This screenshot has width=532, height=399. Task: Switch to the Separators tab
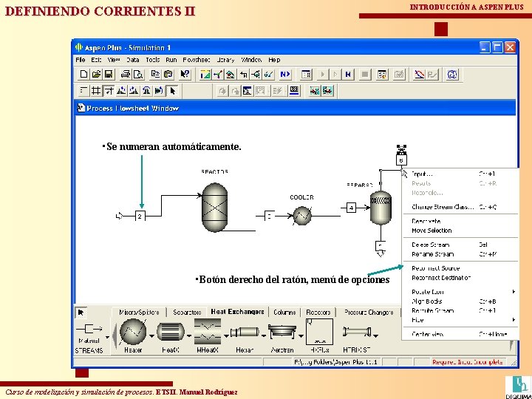pos(187,313)
